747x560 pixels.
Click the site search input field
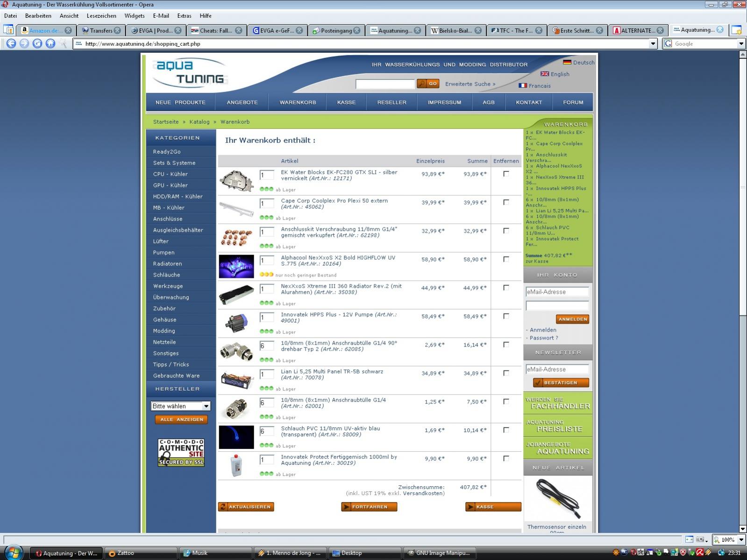pos(385,84)
